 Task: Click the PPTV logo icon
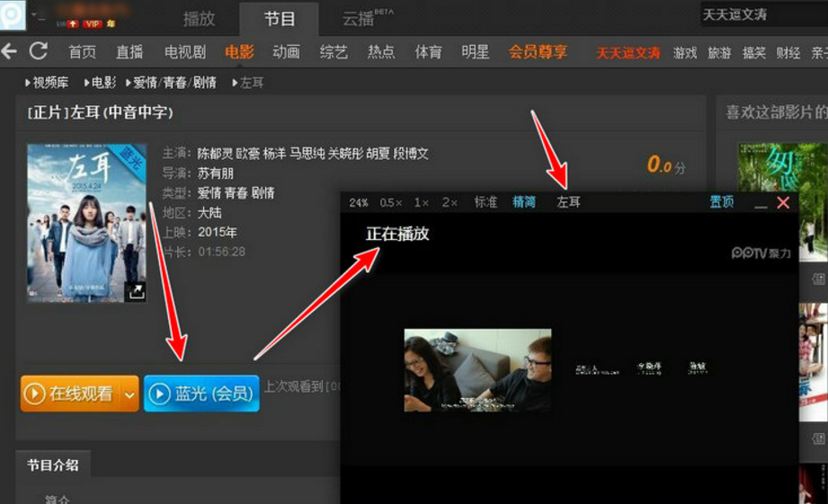coord(13,15)
